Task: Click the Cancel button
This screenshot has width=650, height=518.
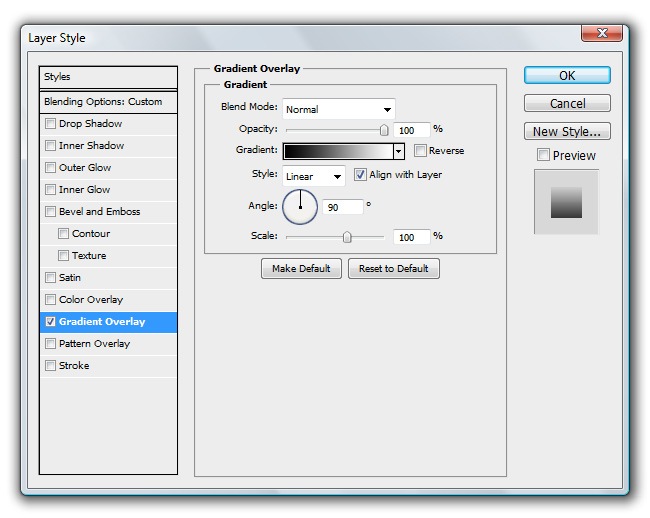Action: tap(567, 104)
